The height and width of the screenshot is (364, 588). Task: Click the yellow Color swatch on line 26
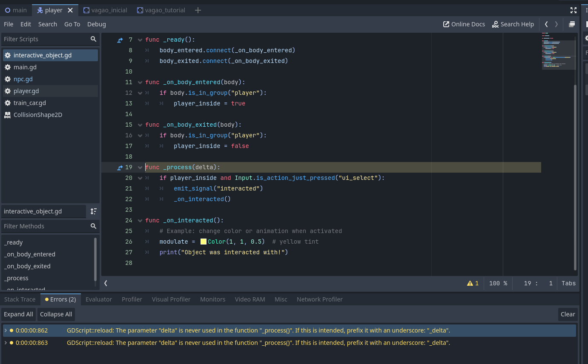(x=204, y=242)
